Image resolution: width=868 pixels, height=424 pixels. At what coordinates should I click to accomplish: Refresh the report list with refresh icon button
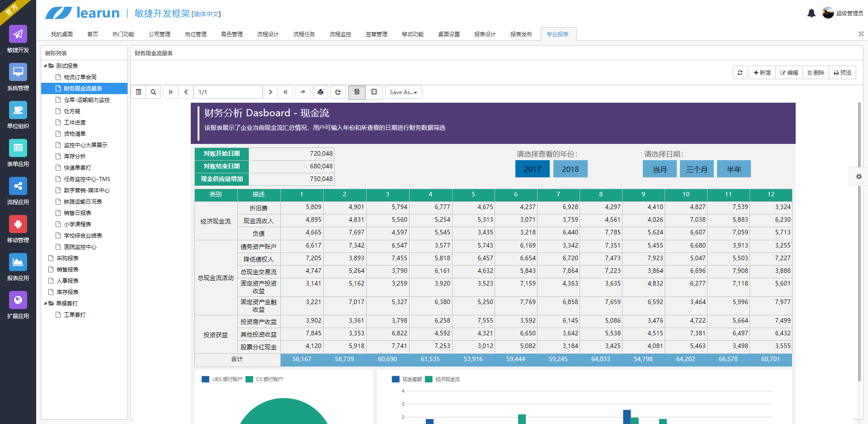pos(740,72)
